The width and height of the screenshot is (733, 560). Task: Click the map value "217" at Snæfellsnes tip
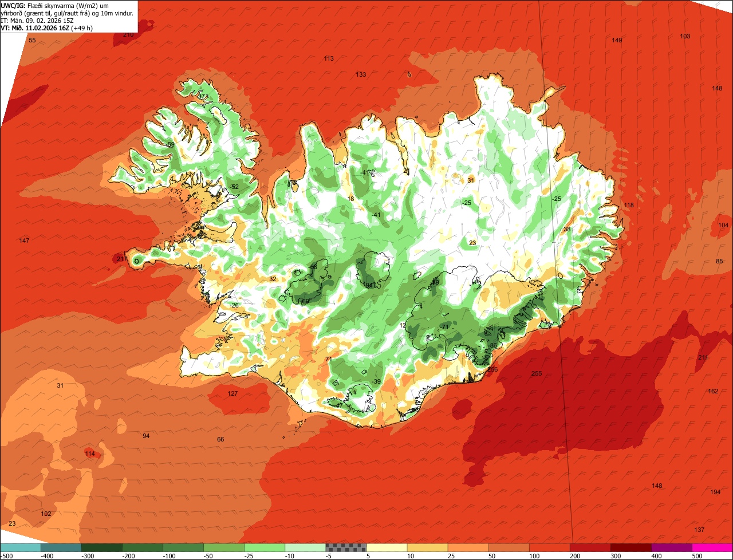(x=122, y=259)
